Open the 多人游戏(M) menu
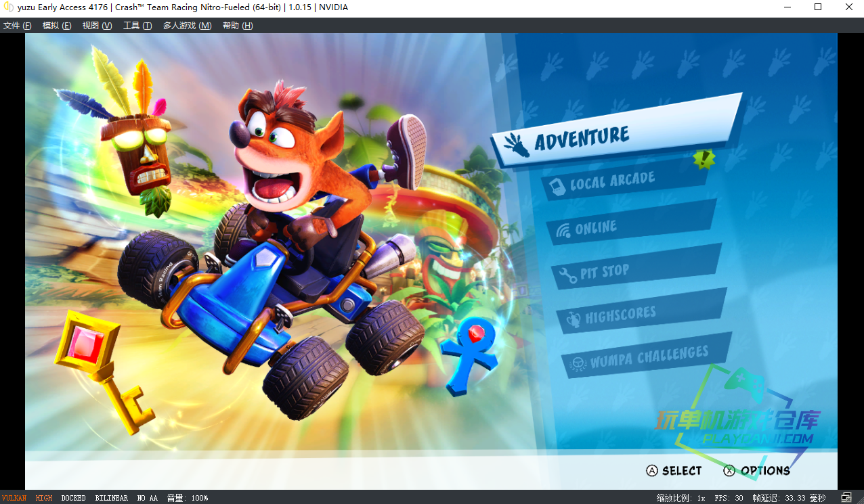 pyautogui.click(x=187, y=26)
